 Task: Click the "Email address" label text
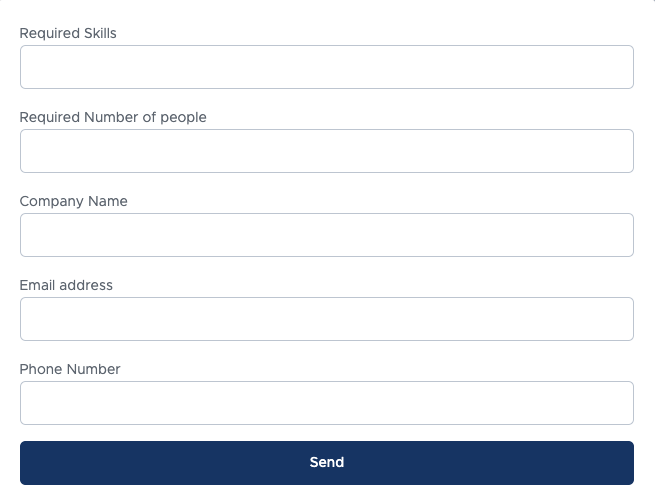66,285
